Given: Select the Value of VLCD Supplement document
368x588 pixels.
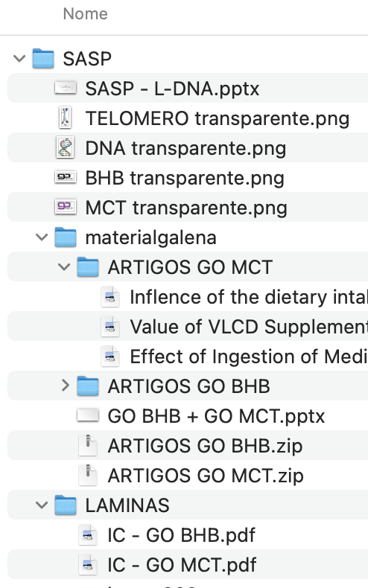Looking at the screenshot, I should tap(188, 327).
